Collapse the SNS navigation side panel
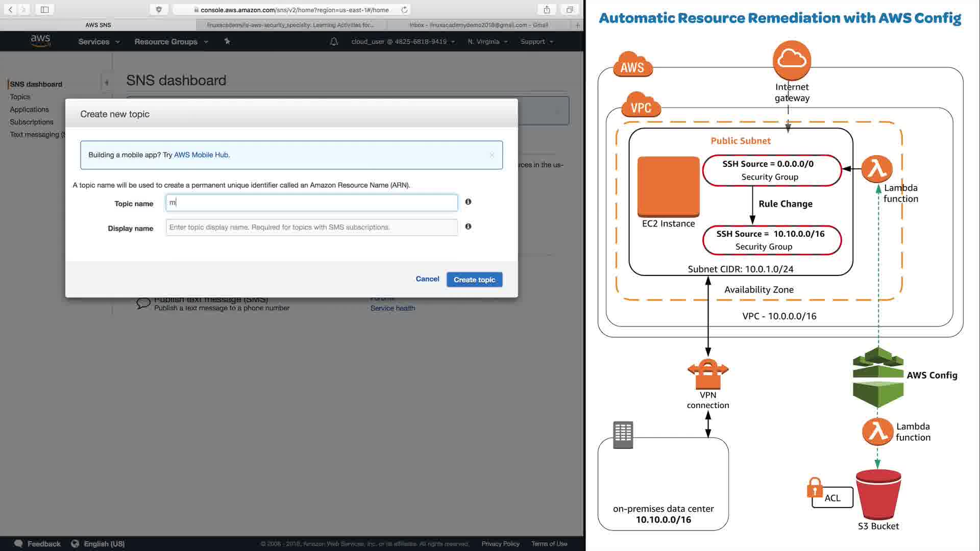This screenshot has width=980, height=551. [107, 83]
